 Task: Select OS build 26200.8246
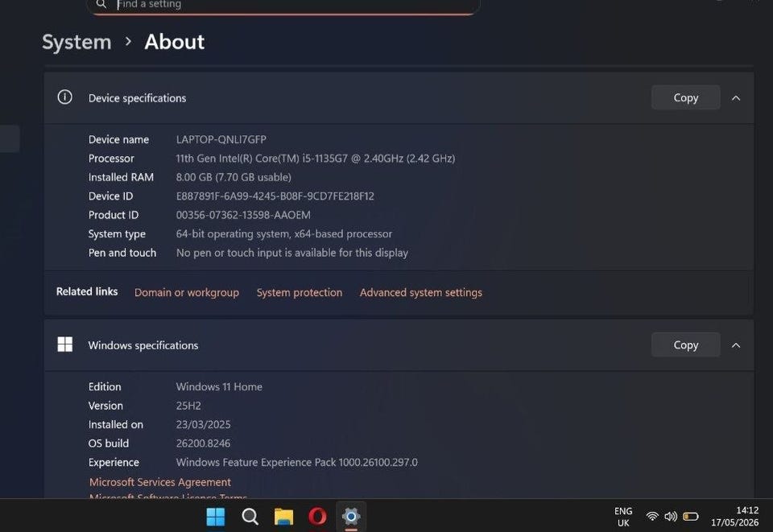(203, 443)
